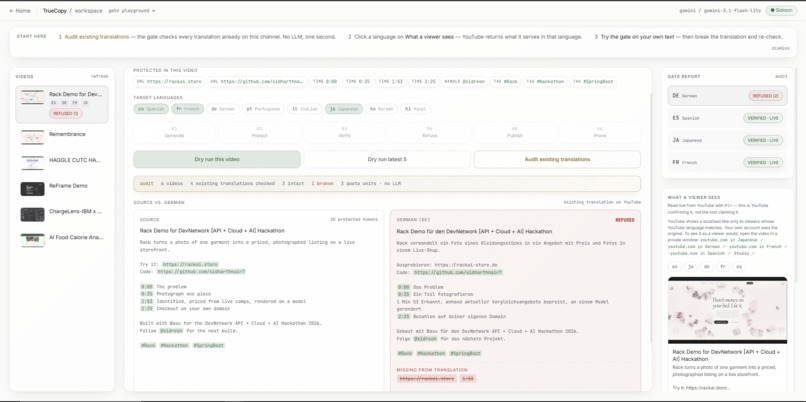Click the struck-through https://rackai.store missing token

pos(426,378)
